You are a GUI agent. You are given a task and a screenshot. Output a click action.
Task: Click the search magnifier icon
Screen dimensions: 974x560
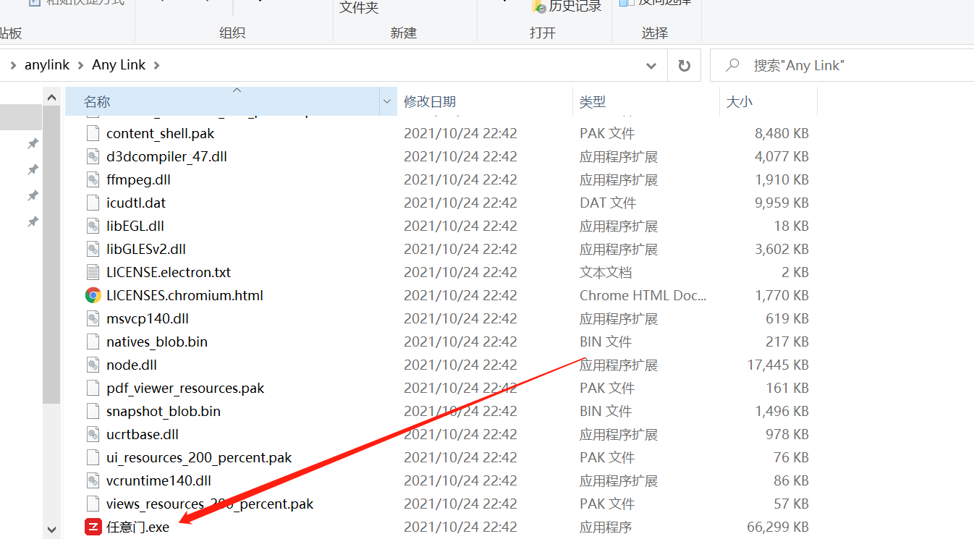point(732,65)
